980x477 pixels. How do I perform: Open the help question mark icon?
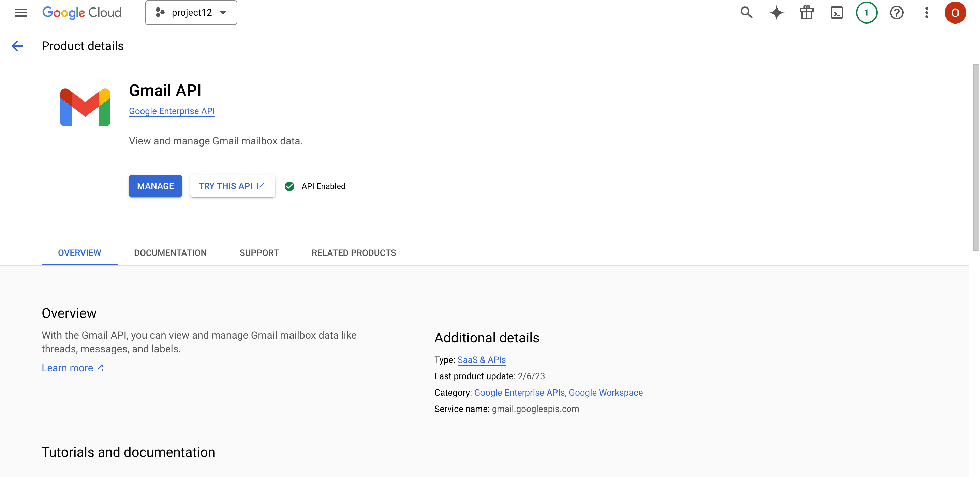[x=897, y=13]
